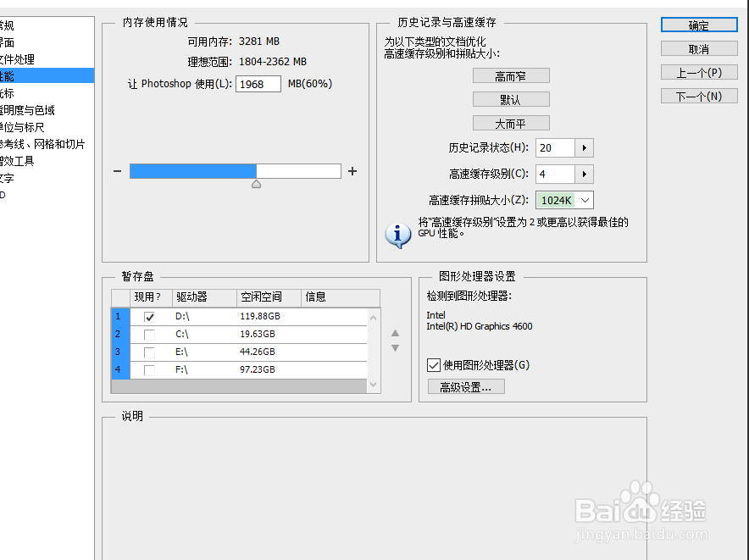Click the 信息 column header
This screenshot has height=560, width=749.
(x=341, y=297)
